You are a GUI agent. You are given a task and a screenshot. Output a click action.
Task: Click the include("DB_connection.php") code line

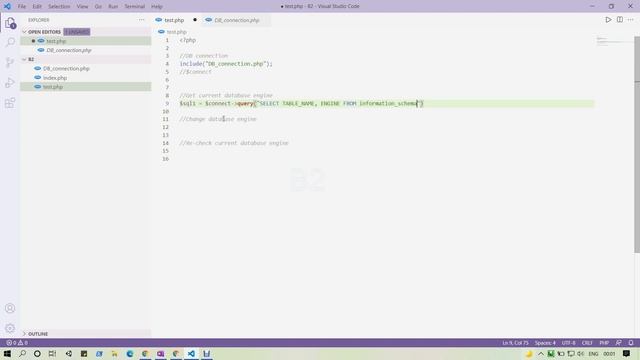[x=226, y=64]
